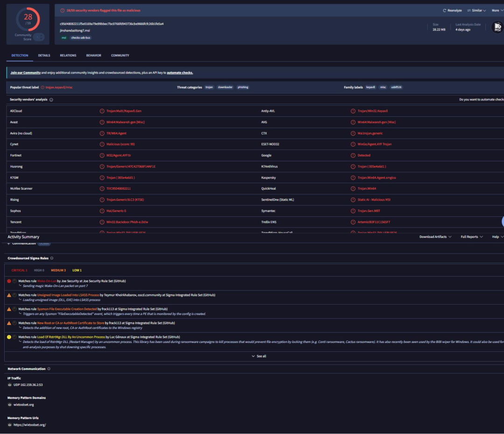Viewport: 504px width, 434px height.
Task: Click the 'automate checks.' link
Action: [x=180, y=73]
